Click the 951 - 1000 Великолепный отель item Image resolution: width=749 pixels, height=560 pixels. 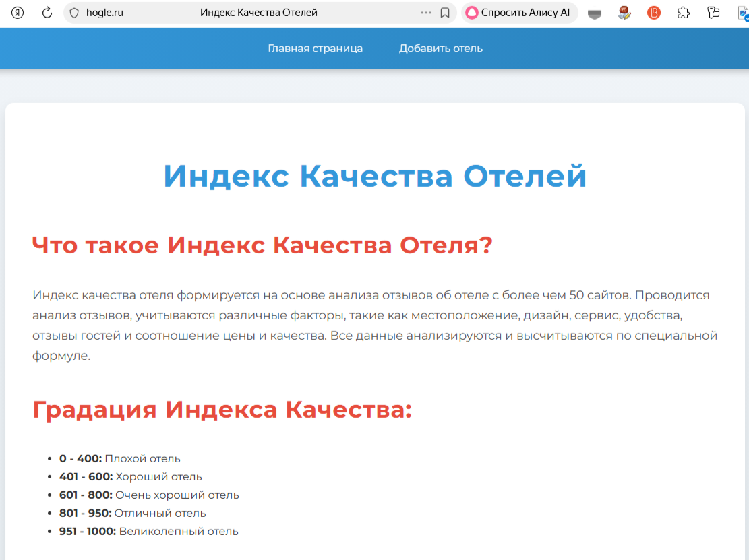[149, 532]
